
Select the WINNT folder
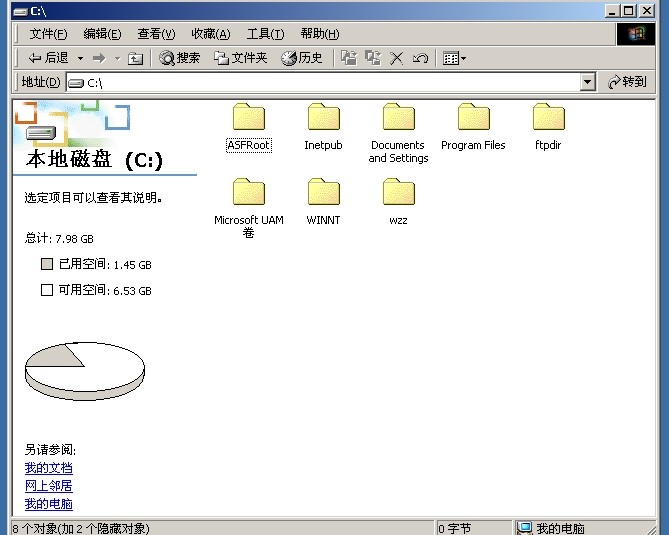323,202
